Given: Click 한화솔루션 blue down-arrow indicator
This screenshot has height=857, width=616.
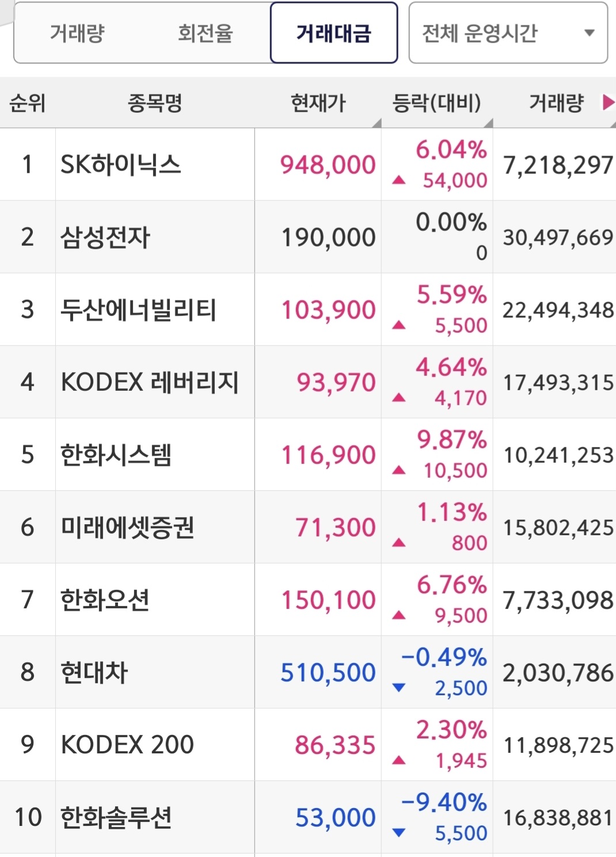Looking at the screenshot, I should [398, 832].
